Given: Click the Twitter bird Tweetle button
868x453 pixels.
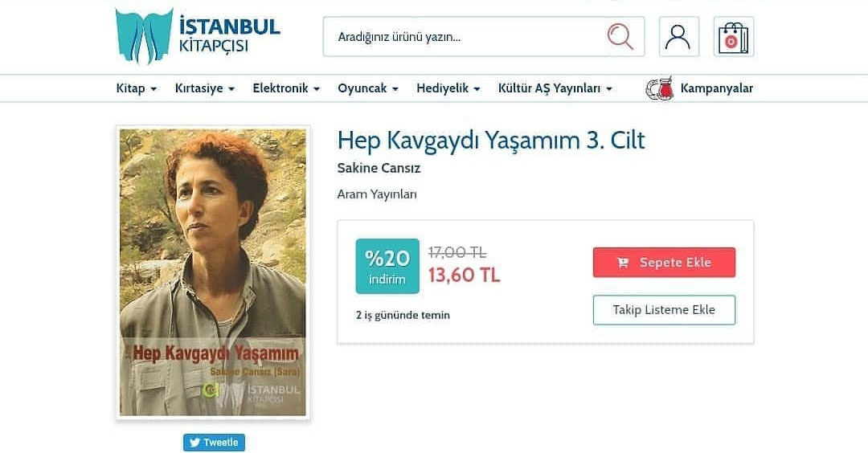Looking at the screenshot, I should point(215,443).
